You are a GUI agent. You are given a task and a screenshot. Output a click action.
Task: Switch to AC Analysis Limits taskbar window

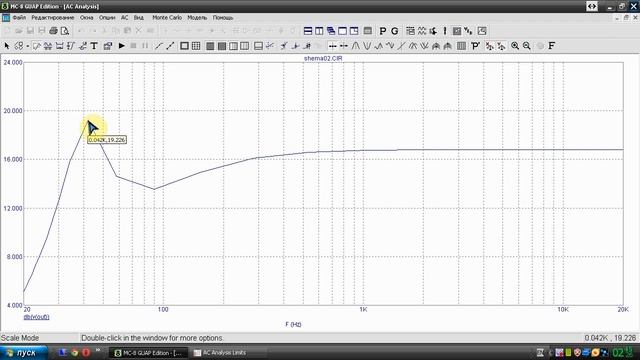pyautogui.click(x=225, y=353)
